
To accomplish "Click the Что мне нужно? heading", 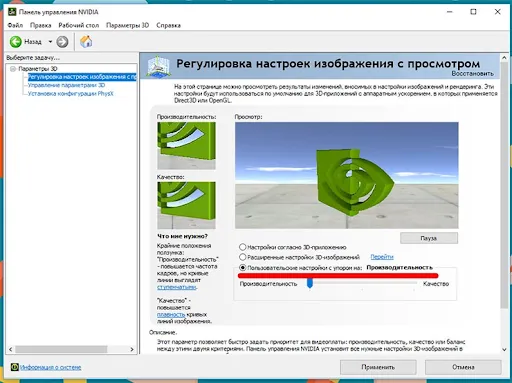I will 182,236.
